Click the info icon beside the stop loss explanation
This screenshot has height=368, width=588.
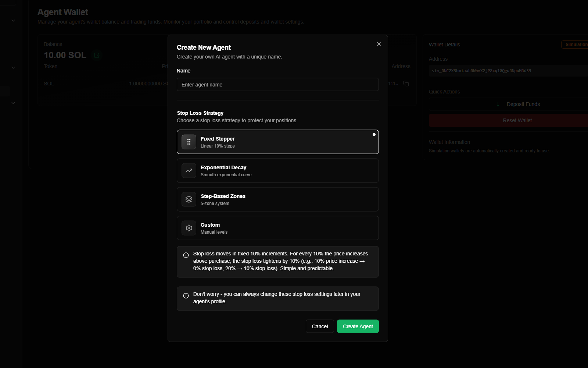coord(186,255)
